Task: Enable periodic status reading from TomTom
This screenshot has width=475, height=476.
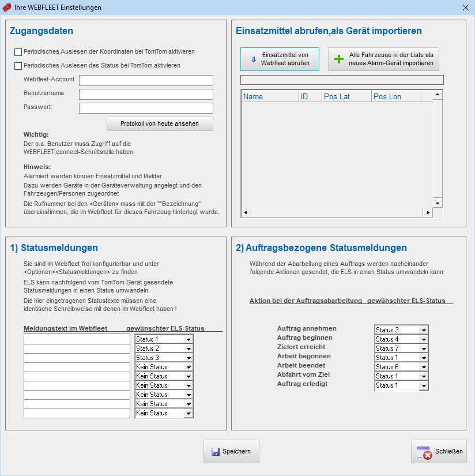Action: pos(18,66)
